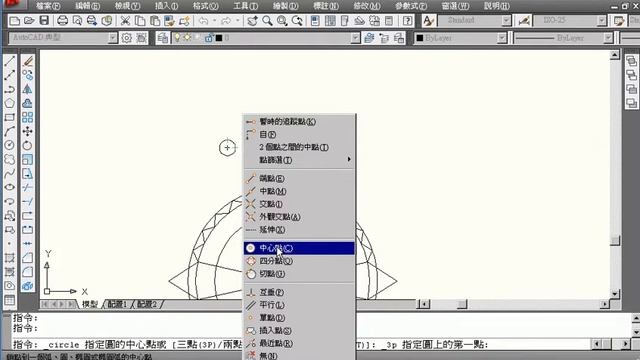This screenshot has height=360, width=640.
Task: Select the Line draw tool
Action: pyautogui.click(x=9, y=61)
